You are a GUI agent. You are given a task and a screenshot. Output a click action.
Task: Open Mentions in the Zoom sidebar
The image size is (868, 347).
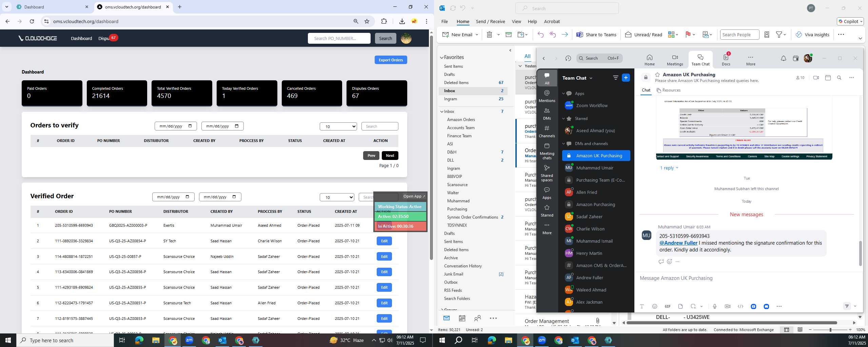547,96
